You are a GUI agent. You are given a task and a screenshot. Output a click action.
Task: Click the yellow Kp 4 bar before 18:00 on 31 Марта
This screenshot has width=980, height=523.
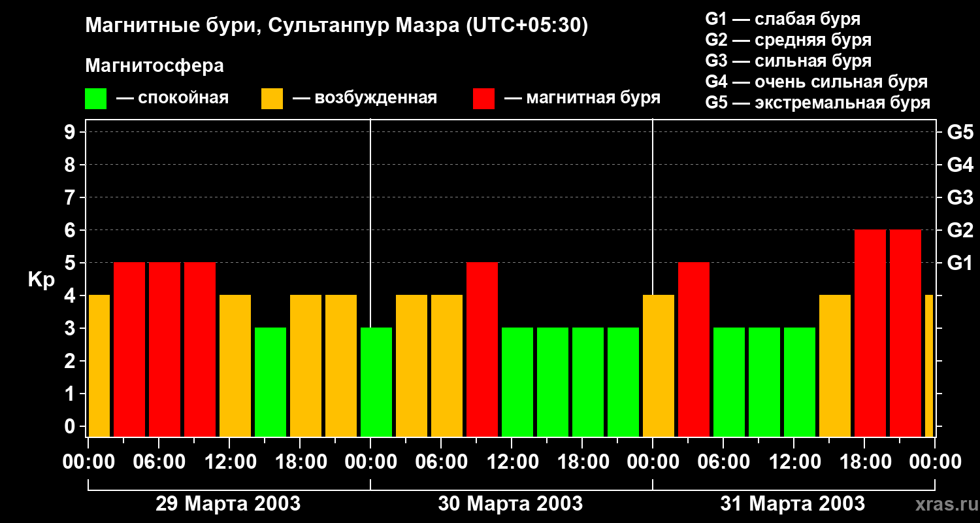pos(835,366)
